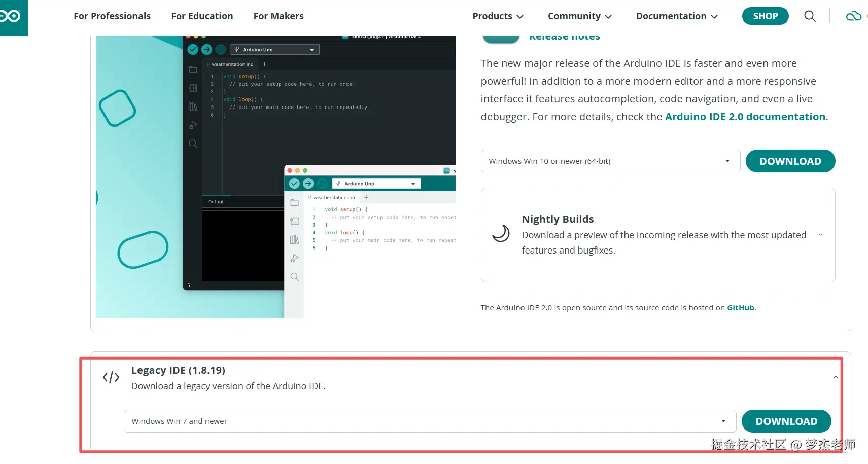Go to For Education

pyautogui.click(x=202, y=16)
